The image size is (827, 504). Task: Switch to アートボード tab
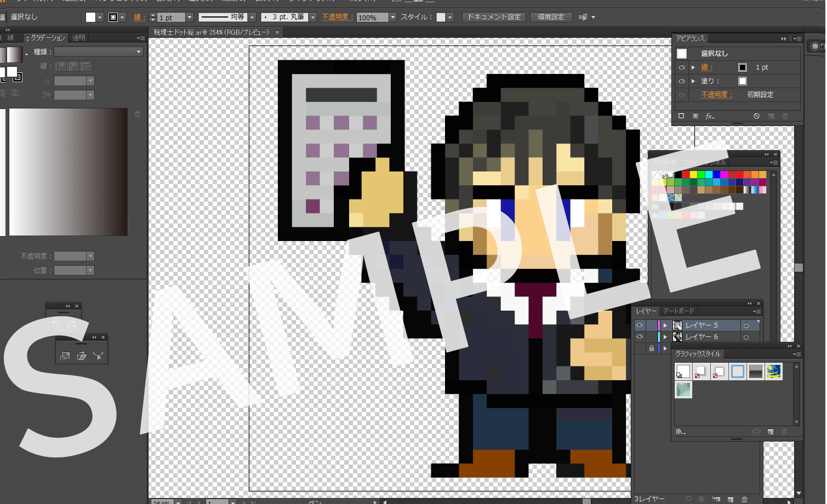678,311
